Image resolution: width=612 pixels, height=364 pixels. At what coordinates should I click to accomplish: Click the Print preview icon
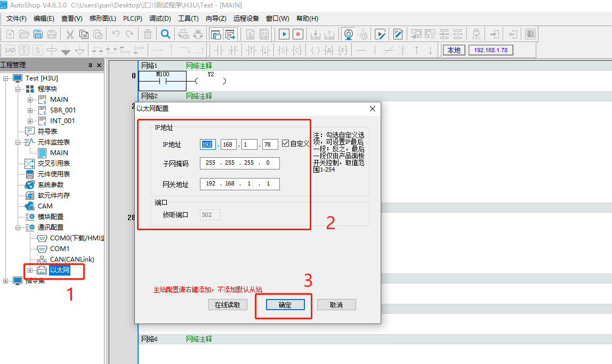[x=184, y=34]
